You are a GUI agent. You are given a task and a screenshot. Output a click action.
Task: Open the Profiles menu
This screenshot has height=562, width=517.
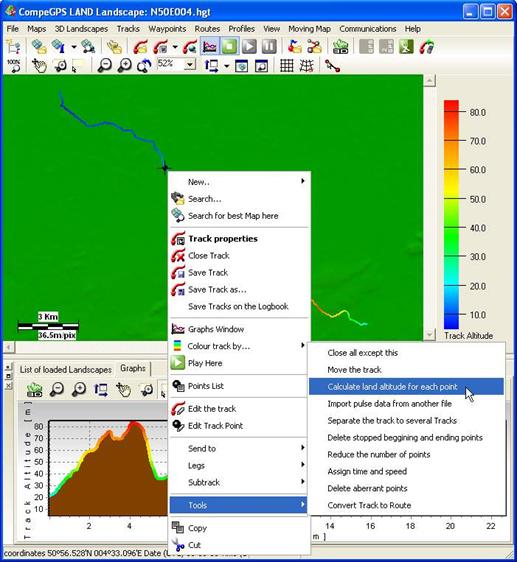[241, 29]
